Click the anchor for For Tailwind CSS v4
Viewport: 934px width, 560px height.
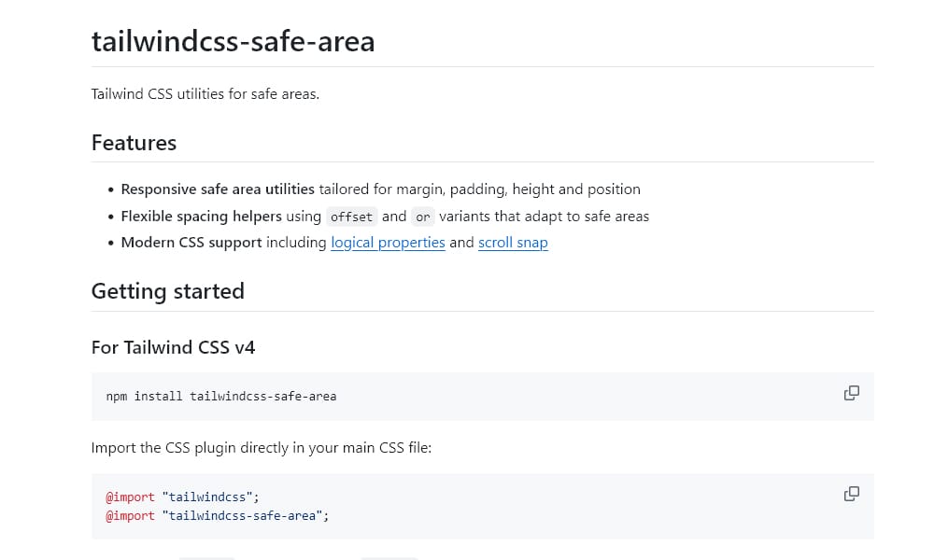(79, 347)
